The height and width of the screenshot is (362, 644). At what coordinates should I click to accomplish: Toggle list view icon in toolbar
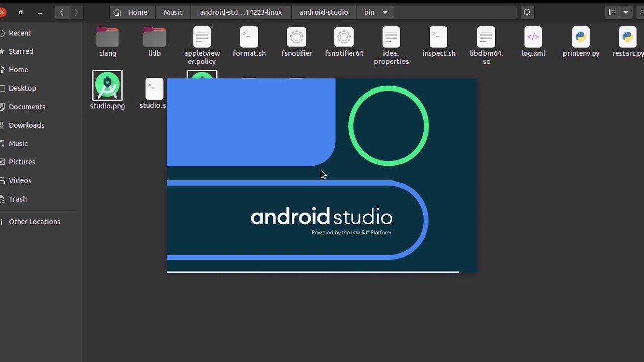click(x=612, y=12)
